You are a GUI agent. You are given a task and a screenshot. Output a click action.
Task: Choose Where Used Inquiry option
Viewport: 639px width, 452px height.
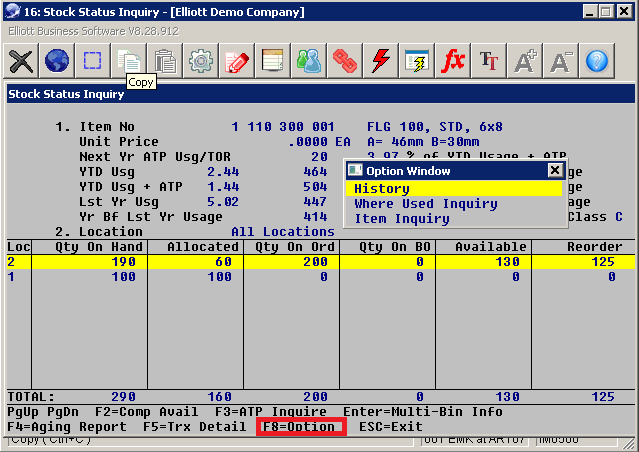click(x=426, y=204)
